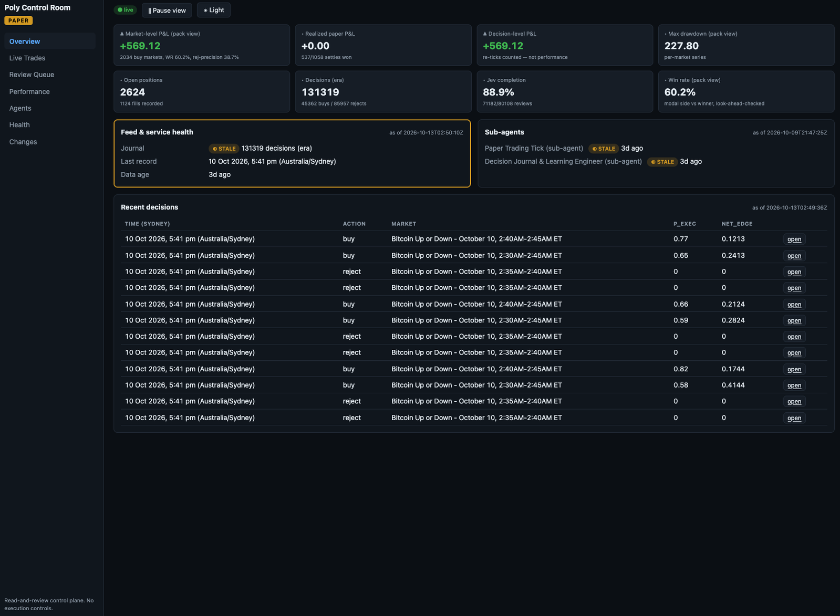Open the decision with net edge 0.2124
This screenshot has height=616, width=840.
[x=794, y=305]
